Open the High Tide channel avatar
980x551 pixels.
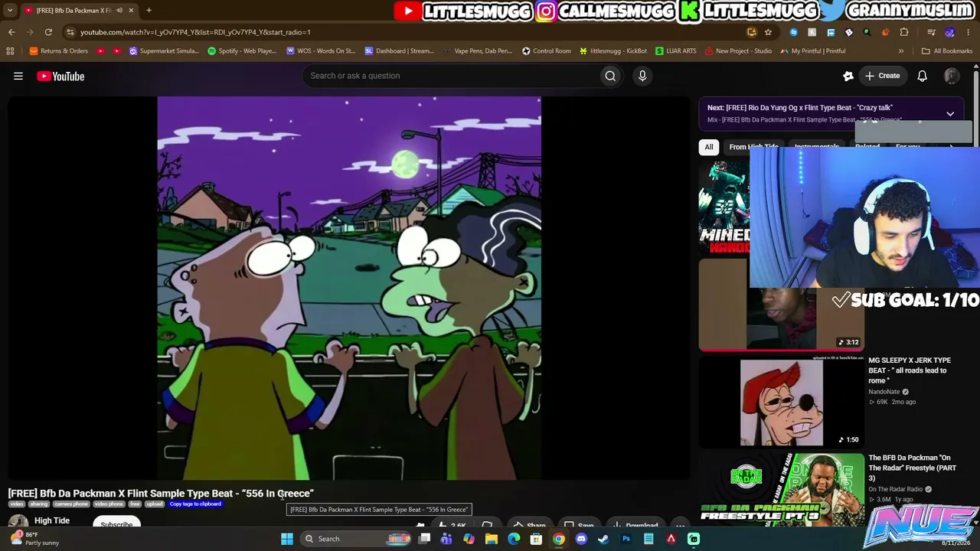(17, 522)
